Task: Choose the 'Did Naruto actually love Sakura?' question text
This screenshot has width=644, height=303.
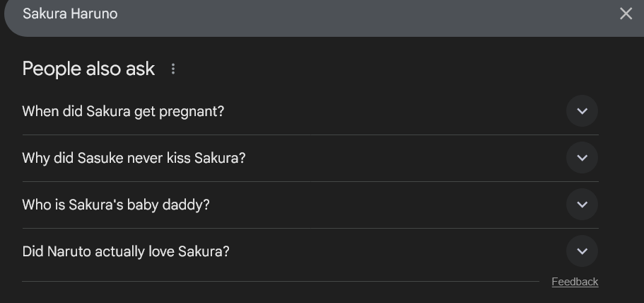Action: click(x=126, y=251)
